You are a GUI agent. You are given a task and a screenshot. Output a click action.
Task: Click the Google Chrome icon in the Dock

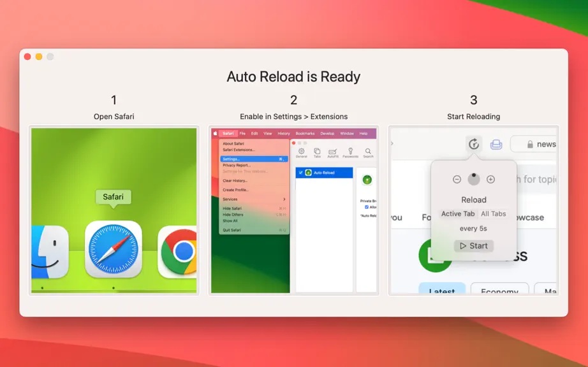177,251
